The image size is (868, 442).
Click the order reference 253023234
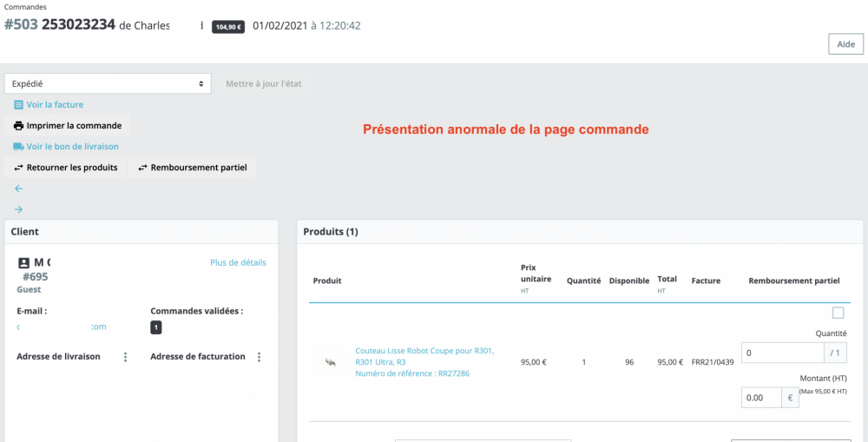pos(79,25)
